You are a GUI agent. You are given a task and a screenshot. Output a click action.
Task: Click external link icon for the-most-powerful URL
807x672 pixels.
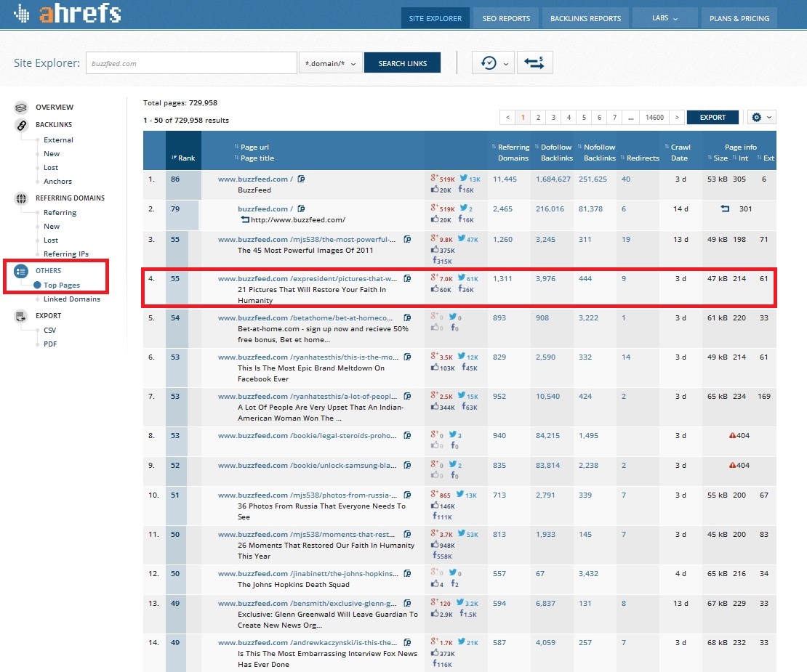407,239
